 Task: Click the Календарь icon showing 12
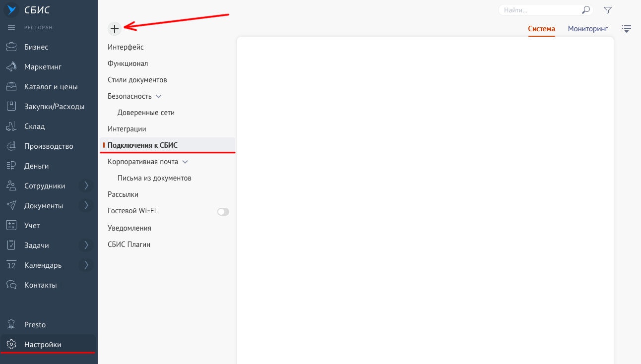(x=11, y=265)
